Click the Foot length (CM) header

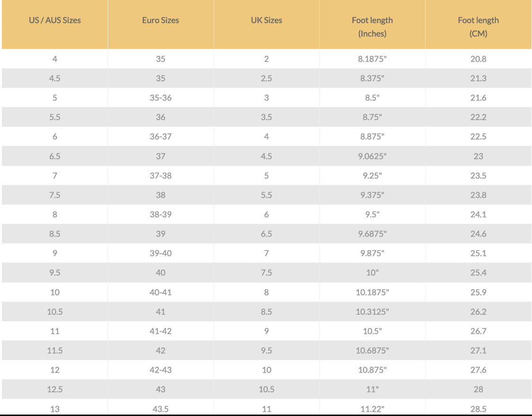(x=478, y=27)
